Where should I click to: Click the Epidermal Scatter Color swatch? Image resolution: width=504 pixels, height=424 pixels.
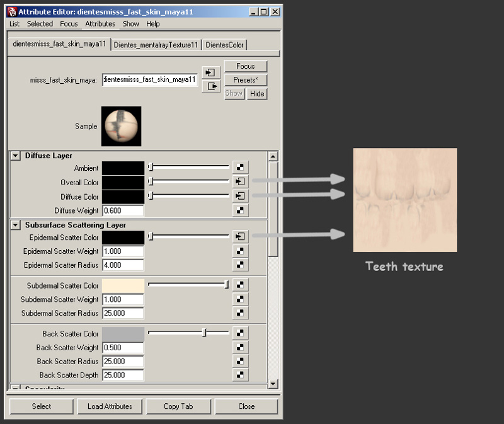[123, 238]
